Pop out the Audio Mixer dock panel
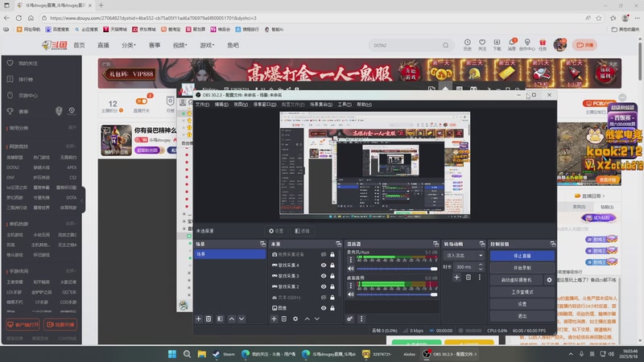This screenshot has width=644, height=362. (436, 244)
